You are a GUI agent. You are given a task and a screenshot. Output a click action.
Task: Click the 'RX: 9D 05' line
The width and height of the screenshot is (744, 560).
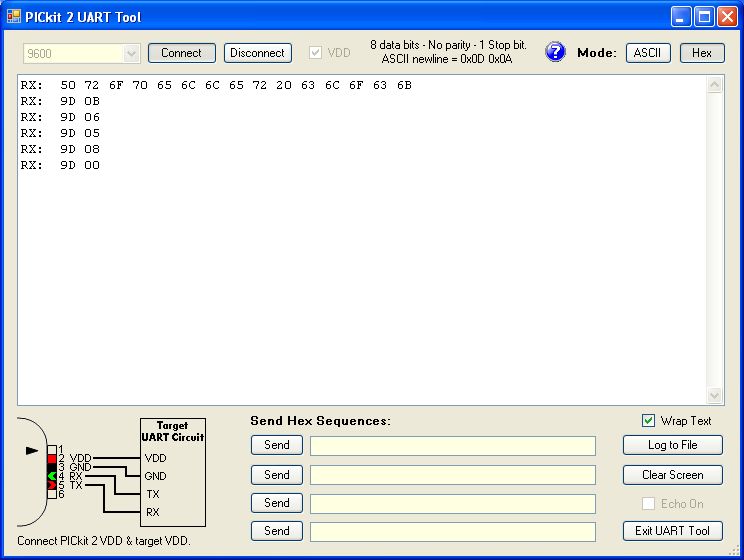click(x=60, y=133)
